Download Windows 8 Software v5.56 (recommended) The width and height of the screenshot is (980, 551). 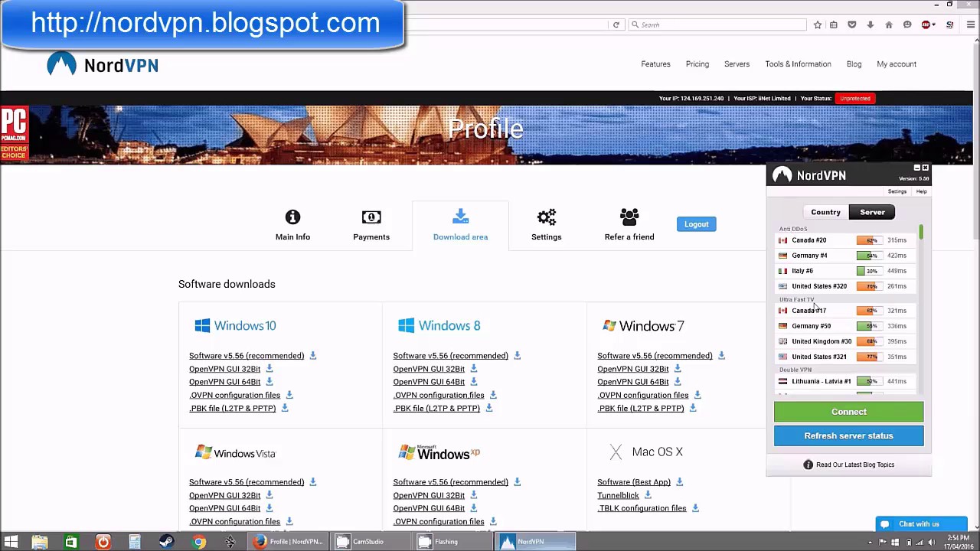450,356
